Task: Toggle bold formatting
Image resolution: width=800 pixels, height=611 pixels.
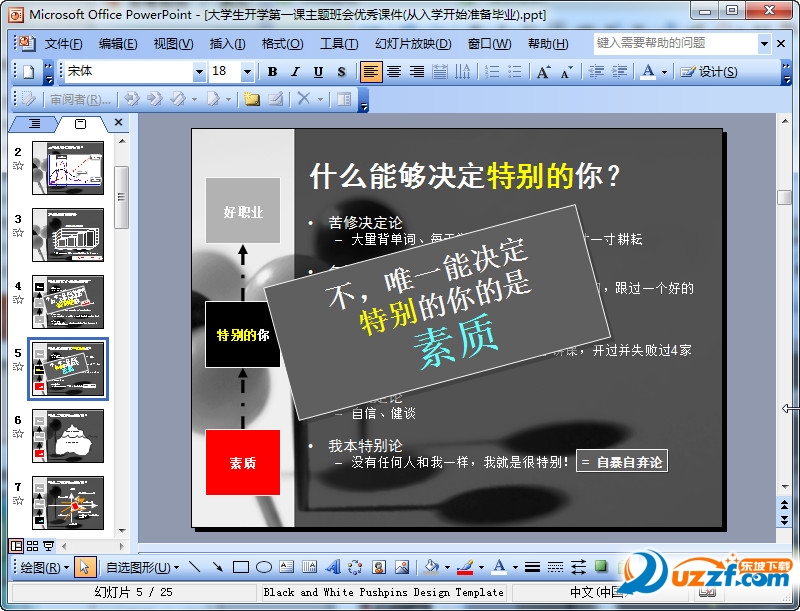Action: click(272, 72)
